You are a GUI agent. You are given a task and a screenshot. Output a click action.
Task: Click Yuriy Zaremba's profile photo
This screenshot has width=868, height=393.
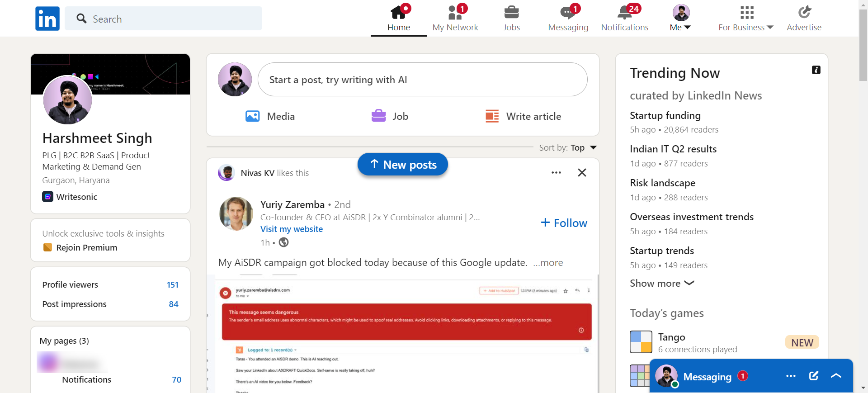coord(236,213)
